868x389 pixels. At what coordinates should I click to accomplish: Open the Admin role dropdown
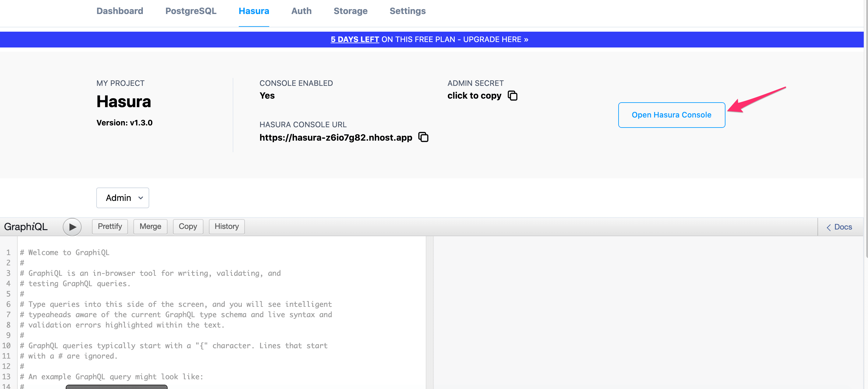click(x=122, y=198)
